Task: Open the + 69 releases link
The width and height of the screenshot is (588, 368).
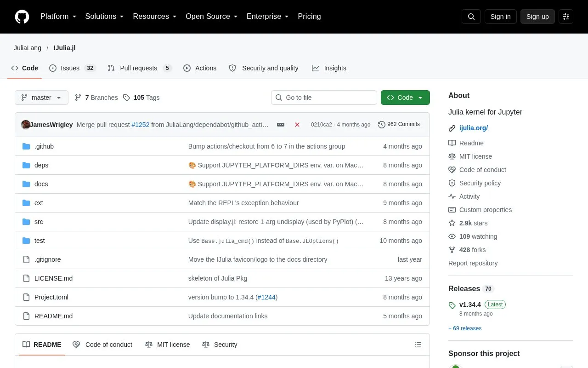Action: [x=465, y=328]
